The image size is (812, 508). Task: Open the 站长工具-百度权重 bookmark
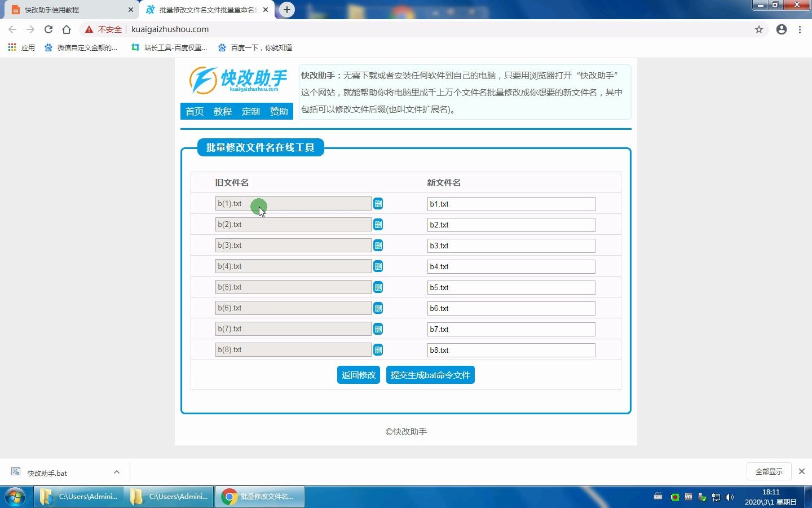tap(169, 47)
